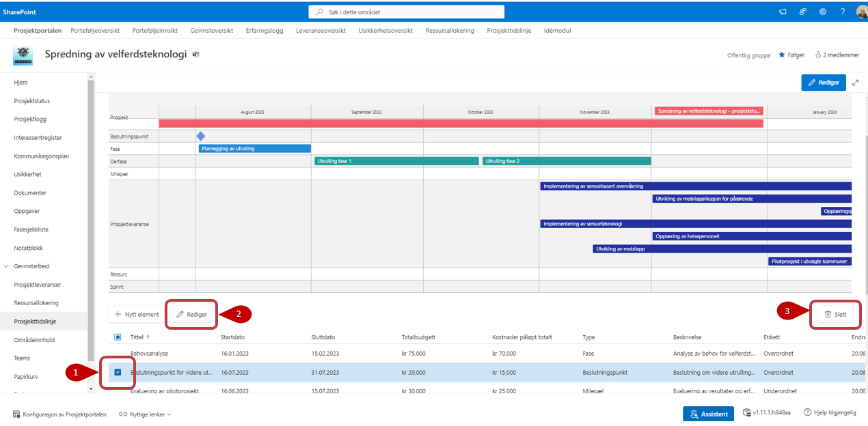The image size is (868, 426).
Task: Go to Usikkerhet in the left sidebar
Action: 27,174
